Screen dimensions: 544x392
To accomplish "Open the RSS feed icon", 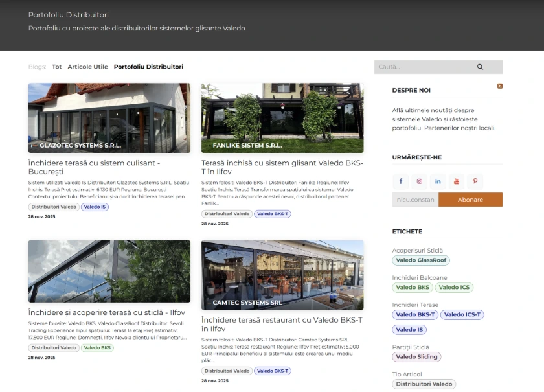I will pos(499,86).
